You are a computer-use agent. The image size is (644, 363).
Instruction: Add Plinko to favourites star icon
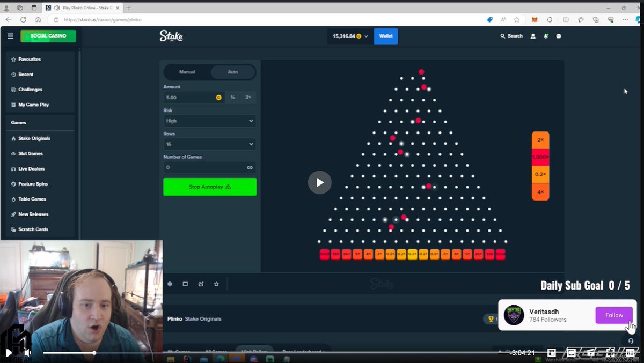click(x=216, y=284)
